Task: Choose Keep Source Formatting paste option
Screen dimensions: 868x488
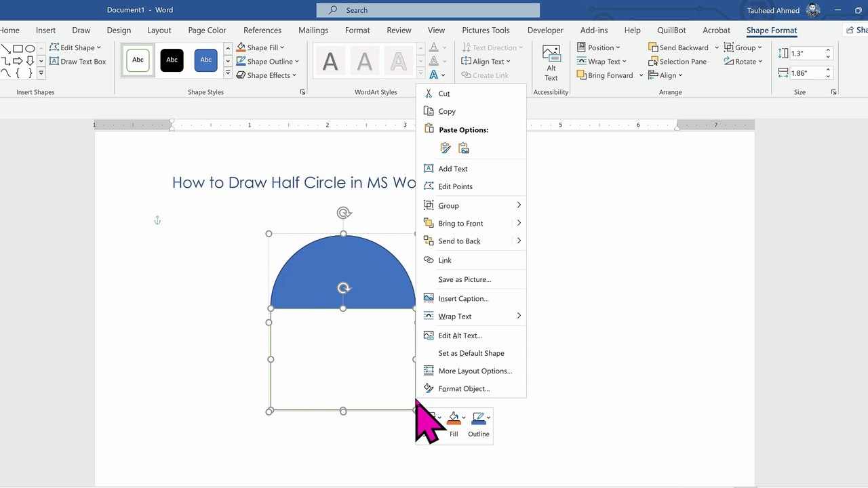Action: [446, 148]
